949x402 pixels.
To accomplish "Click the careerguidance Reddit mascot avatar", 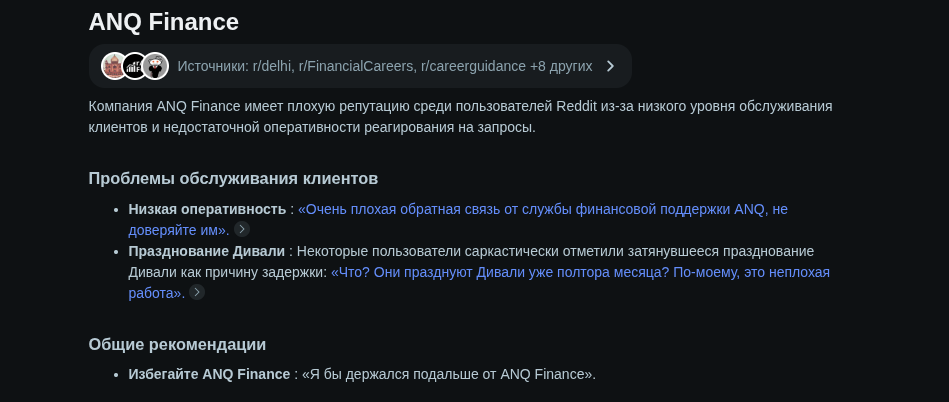I will click(x=155, y=66).
